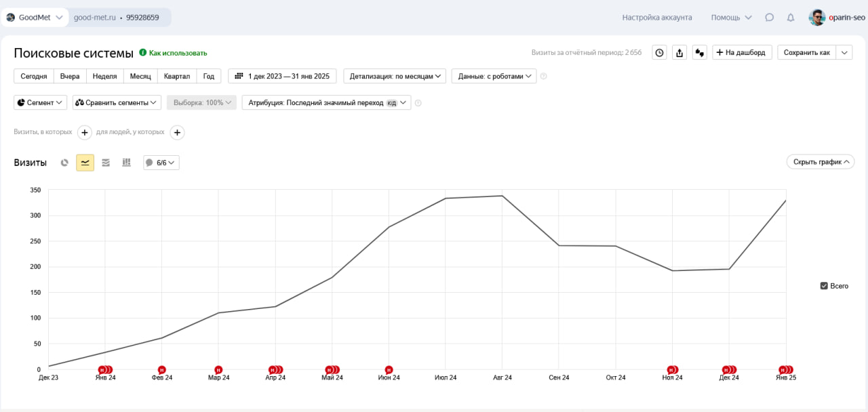Switch to the Квартал period tab
Image resolution: width=868 pixels, height=412 pixels.
pyautogui.click(x=176, y=76)
